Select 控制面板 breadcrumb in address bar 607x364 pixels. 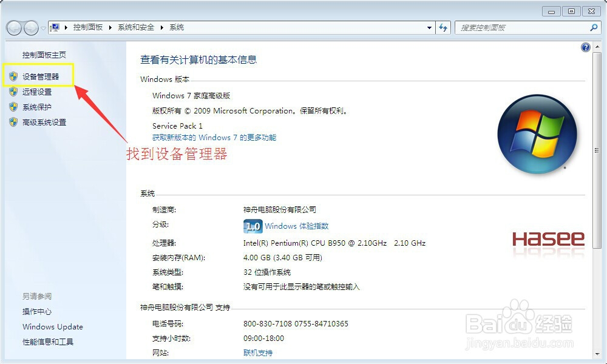tap(88, 27)
